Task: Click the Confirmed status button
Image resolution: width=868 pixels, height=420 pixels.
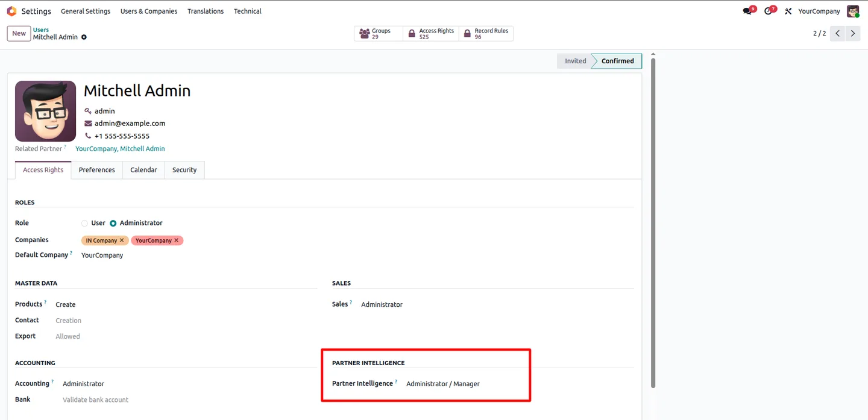Action: 617,61
